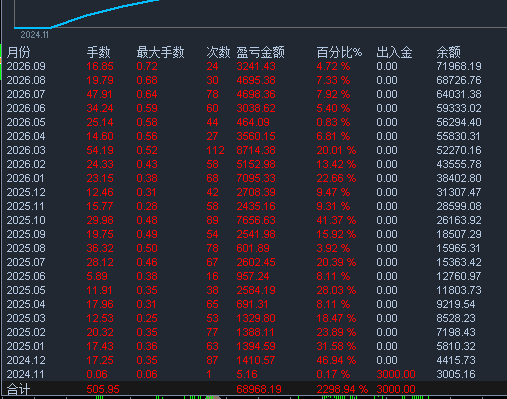Select month row 2024.11 in table

[x=253, y=374]
